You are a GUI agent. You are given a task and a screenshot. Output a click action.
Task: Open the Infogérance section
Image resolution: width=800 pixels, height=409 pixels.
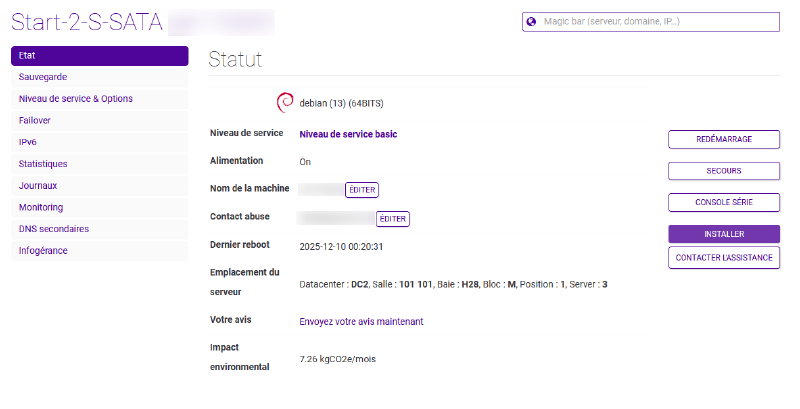point(99,250)
